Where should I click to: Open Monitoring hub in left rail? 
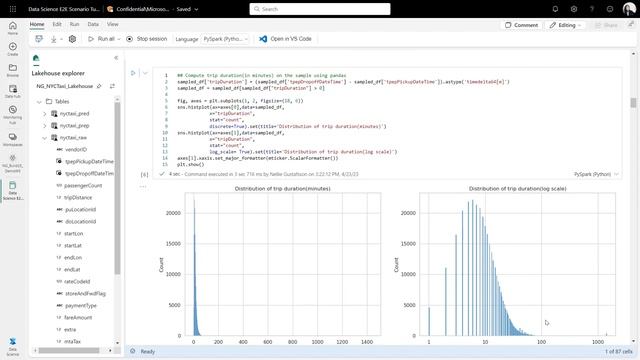click(x=13, y=115)
